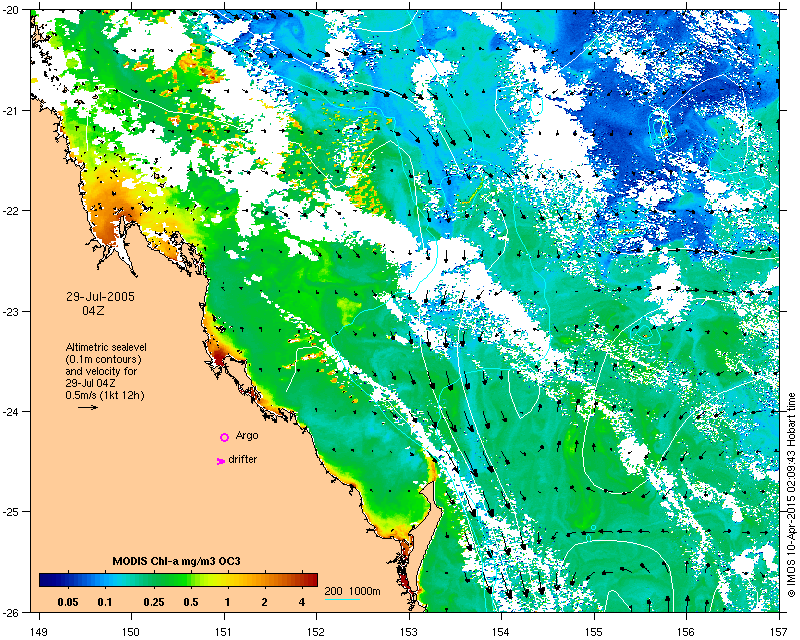Click the magenta drifter marker in legend

[221, 461]
